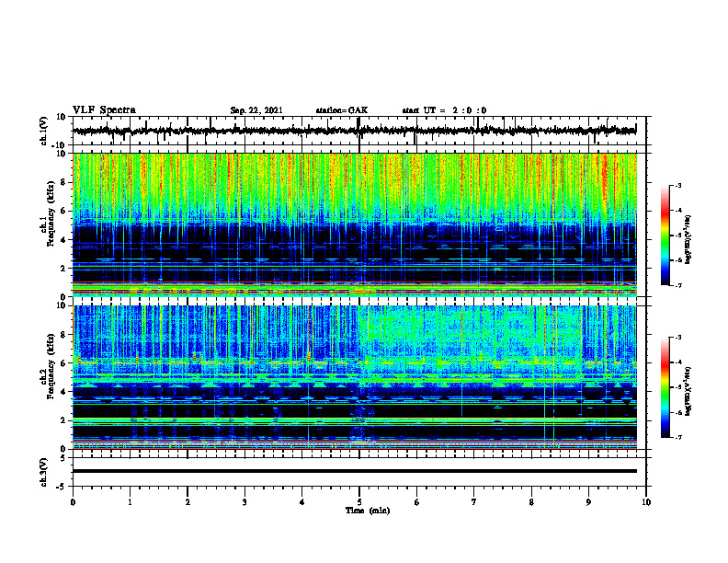Click the station=GAK header text

point(342,110)
